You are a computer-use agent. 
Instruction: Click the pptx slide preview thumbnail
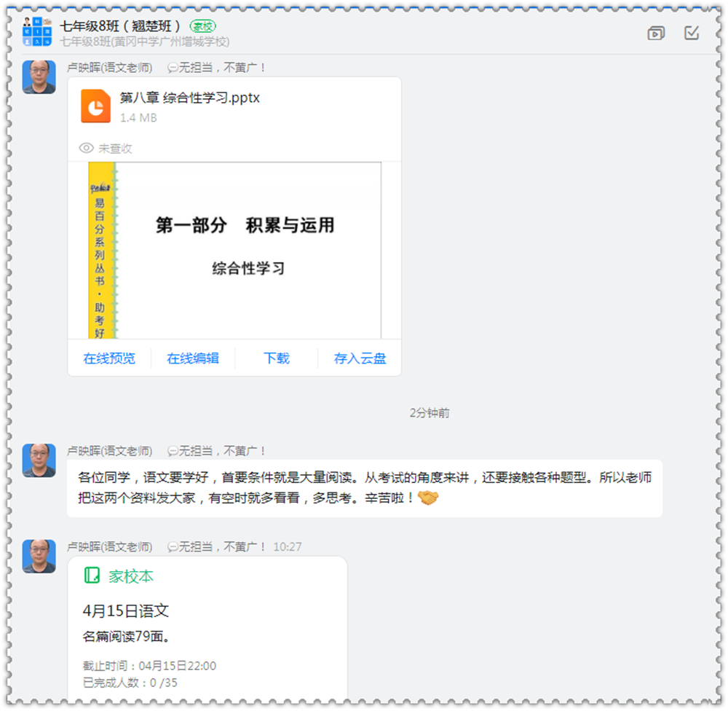point(234,251)
